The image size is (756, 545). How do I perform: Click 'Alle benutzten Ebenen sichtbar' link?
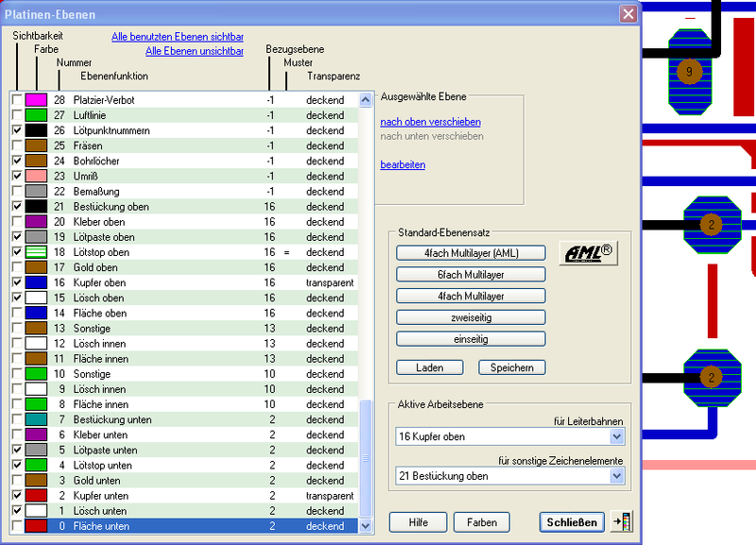[177, 35]
